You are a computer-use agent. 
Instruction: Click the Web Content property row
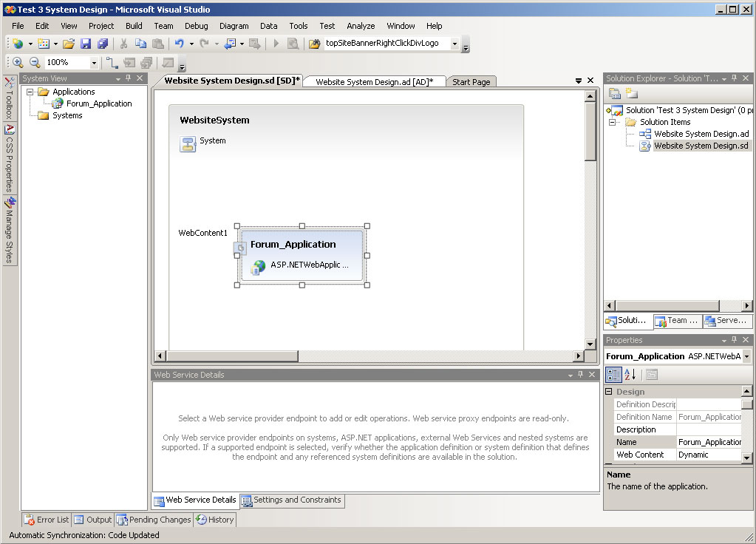(677, 455)
